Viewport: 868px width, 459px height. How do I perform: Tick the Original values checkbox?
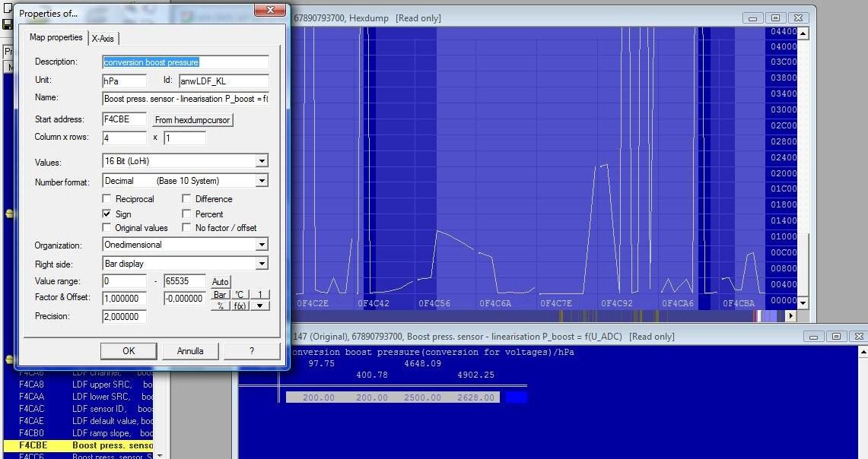[107, 227]
